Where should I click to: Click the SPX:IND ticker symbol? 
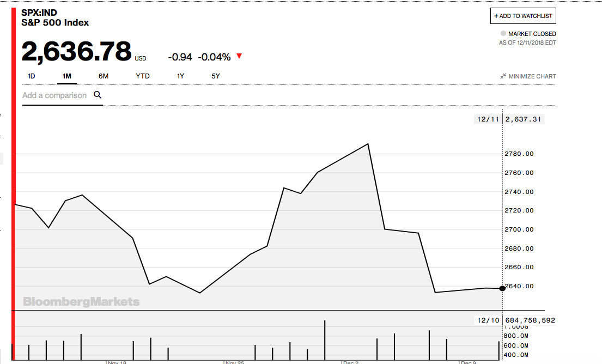[x=39, y=13]
